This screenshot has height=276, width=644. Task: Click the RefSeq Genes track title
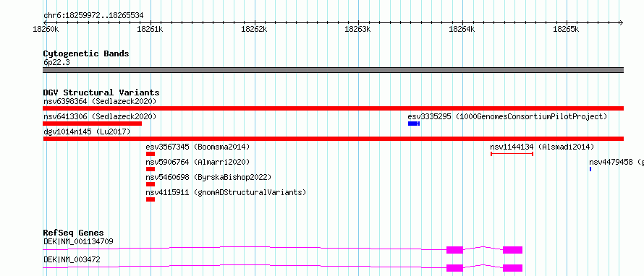click(x=74, y=233)
